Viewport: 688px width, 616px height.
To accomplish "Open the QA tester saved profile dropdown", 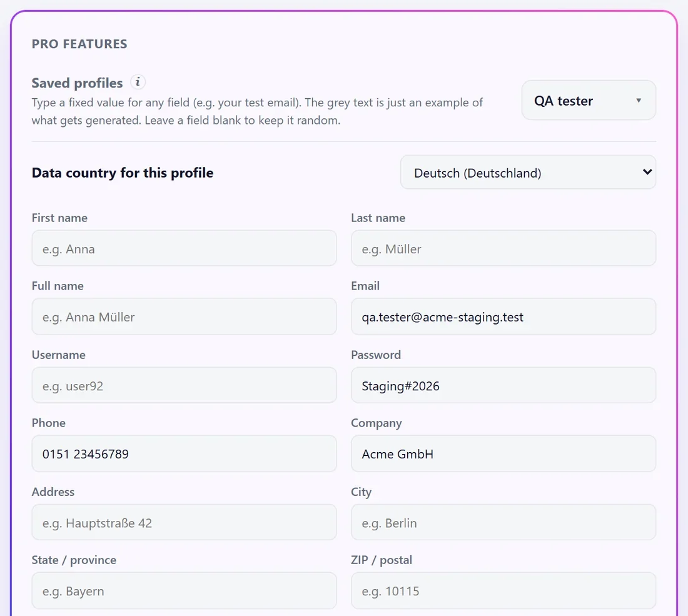I will pos(589,101).
